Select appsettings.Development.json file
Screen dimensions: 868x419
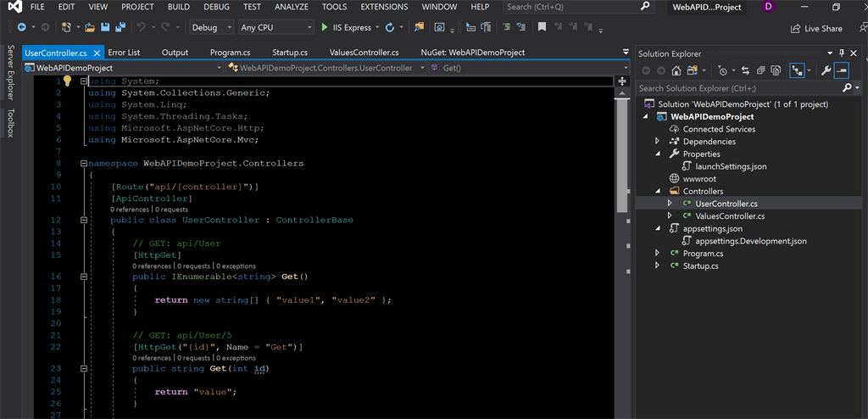coord(751,241)
